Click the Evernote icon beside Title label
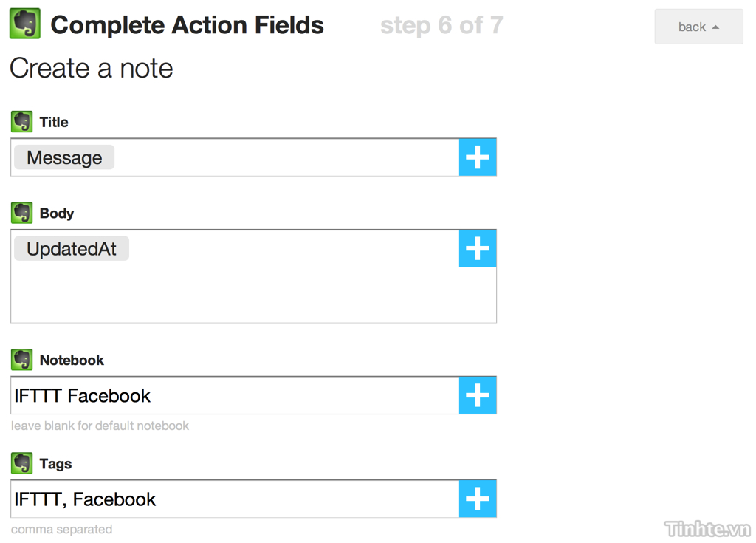The image size is (756, 543). tap(22, 122)
